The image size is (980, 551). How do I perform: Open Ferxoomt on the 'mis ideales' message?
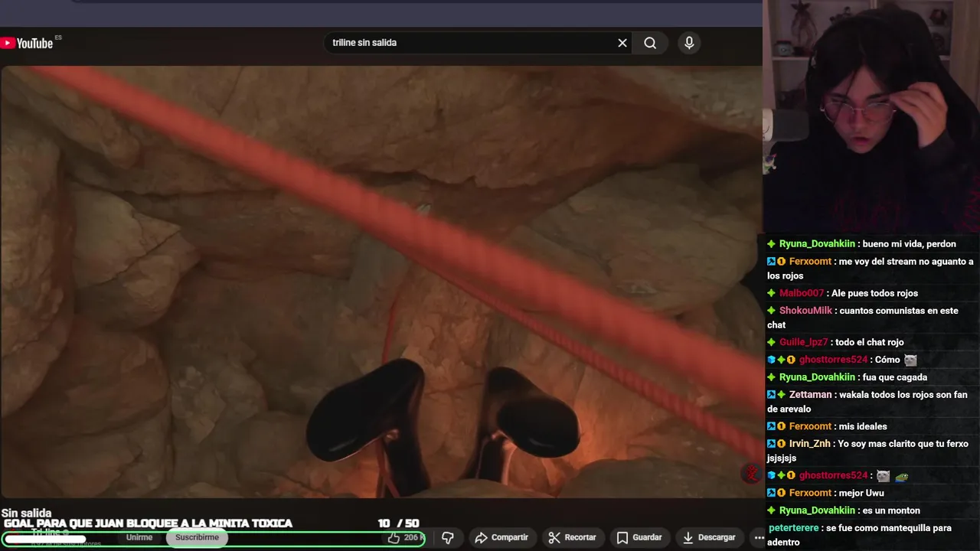[x=810, y=426]
